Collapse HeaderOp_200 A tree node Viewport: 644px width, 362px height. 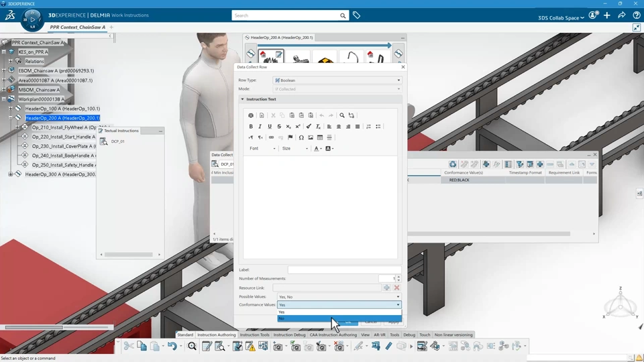click(x=11, y=118)
